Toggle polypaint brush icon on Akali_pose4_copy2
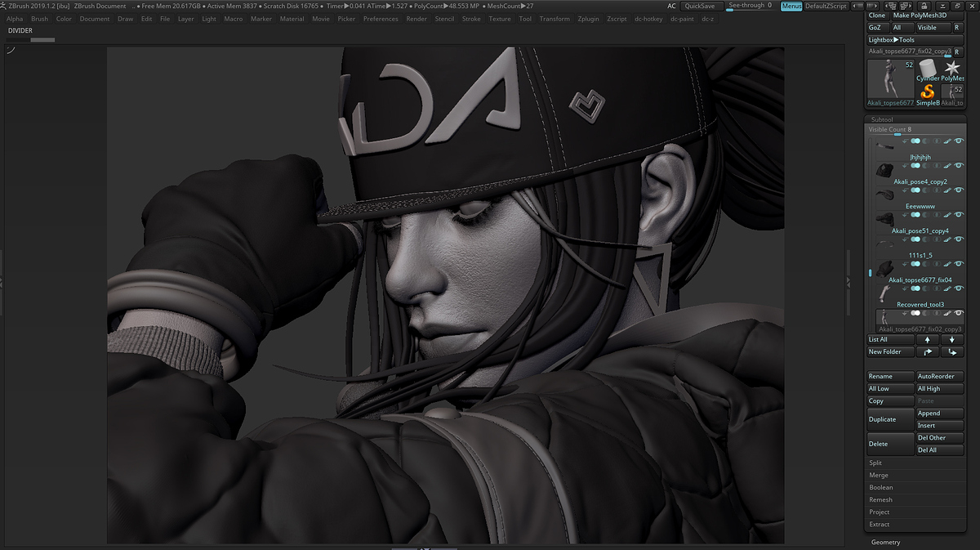Viewport: 980px width, 550px height. 946,166
